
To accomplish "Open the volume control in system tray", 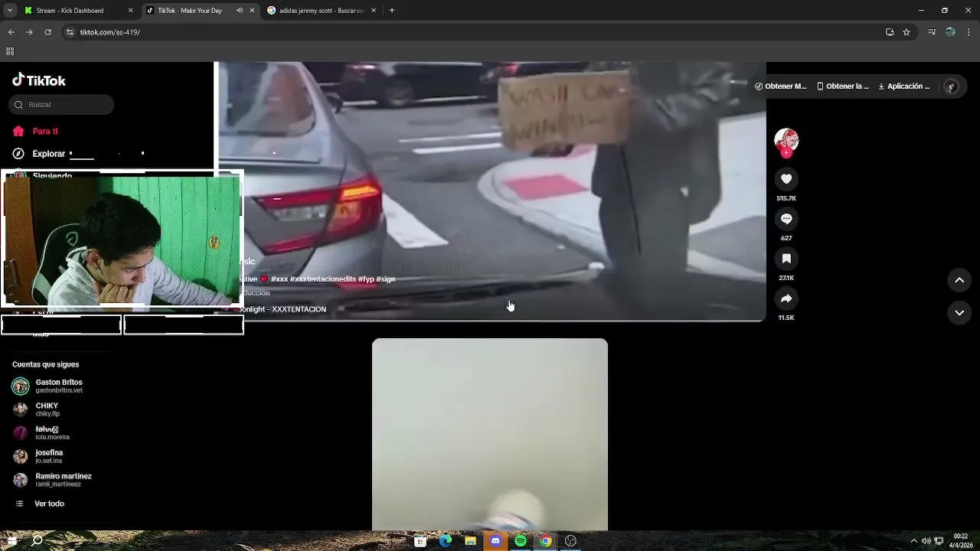I will pos(926,541).
